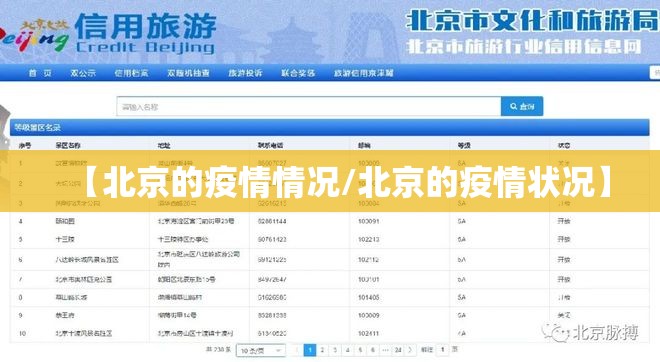Viewport: 660px width, 362px height.
Task: Click the 北京市奥林匹克公园 row name
Action: point(84,279)
